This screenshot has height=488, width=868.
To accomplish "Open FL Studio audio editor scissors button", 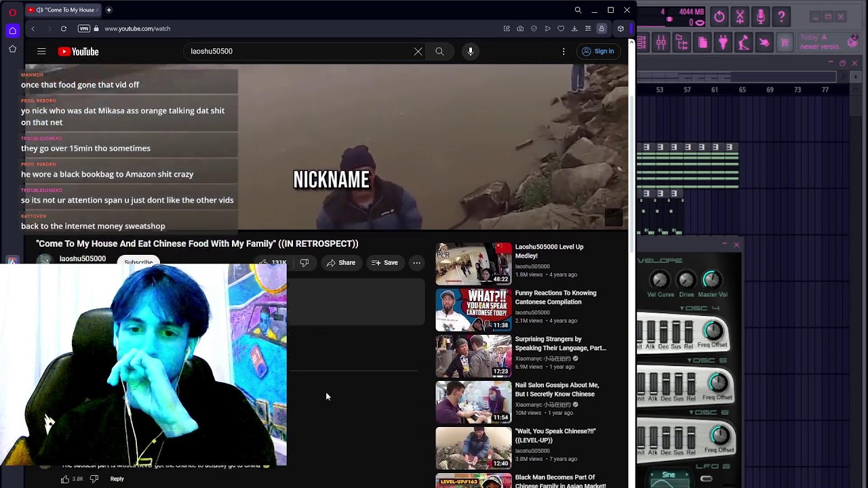I will click(740, 17).
